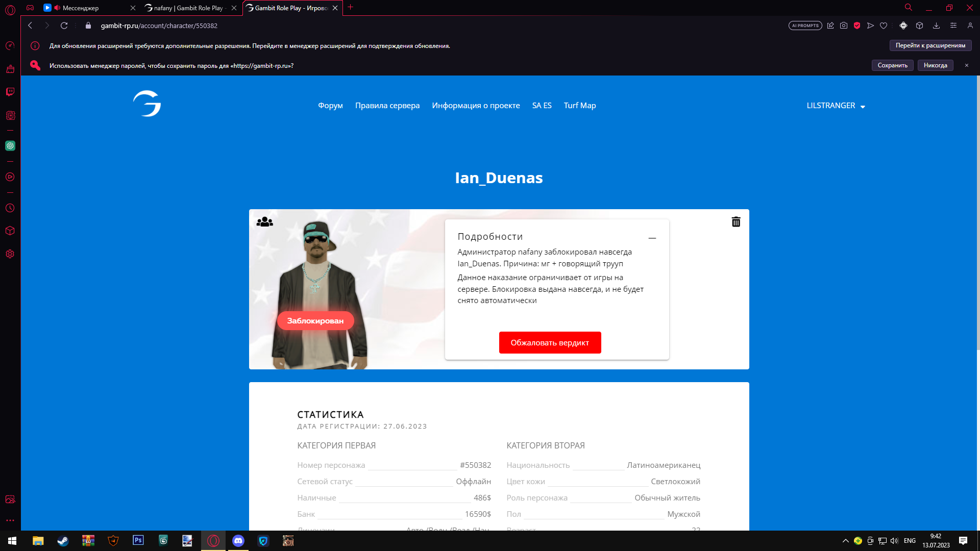Click the group users icon on character card
980x551 pixels.
point(264,222)
